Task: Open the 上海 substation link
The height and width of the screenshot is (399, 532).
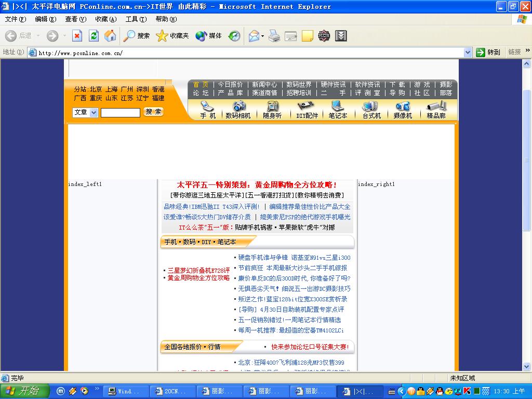Action: pyautogui.click(x=111, y=89)
